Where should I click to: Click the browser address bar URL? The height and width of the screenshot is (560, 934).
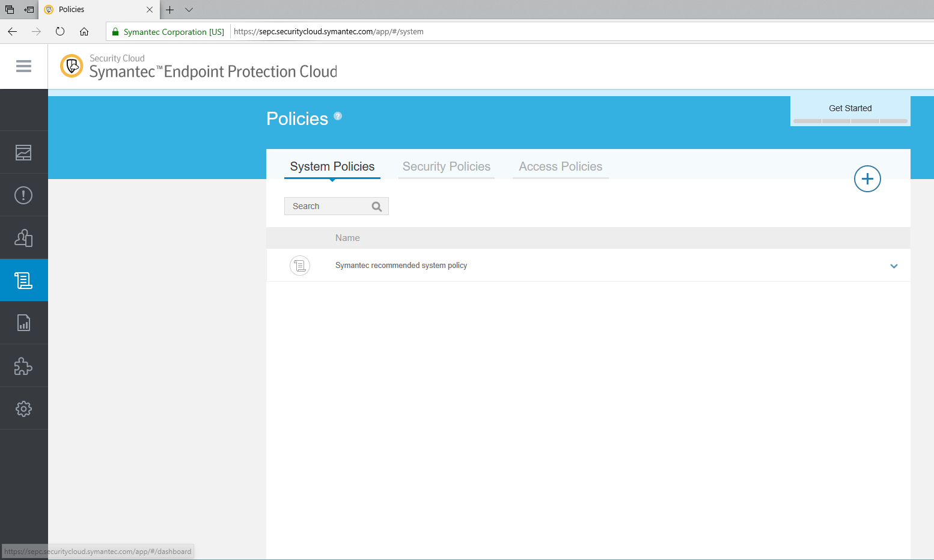(x=329, y=32)
